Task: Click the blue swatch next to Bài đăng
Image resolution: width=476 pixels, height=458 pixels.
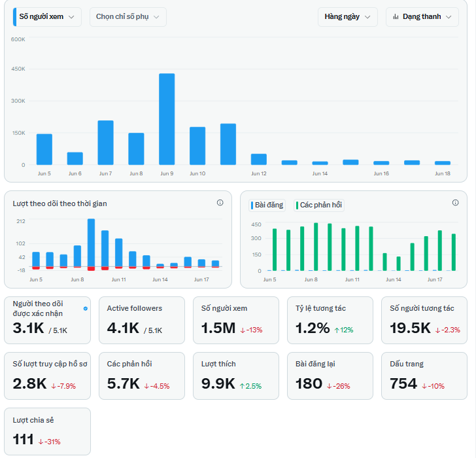Action: (x=252, y=205)
